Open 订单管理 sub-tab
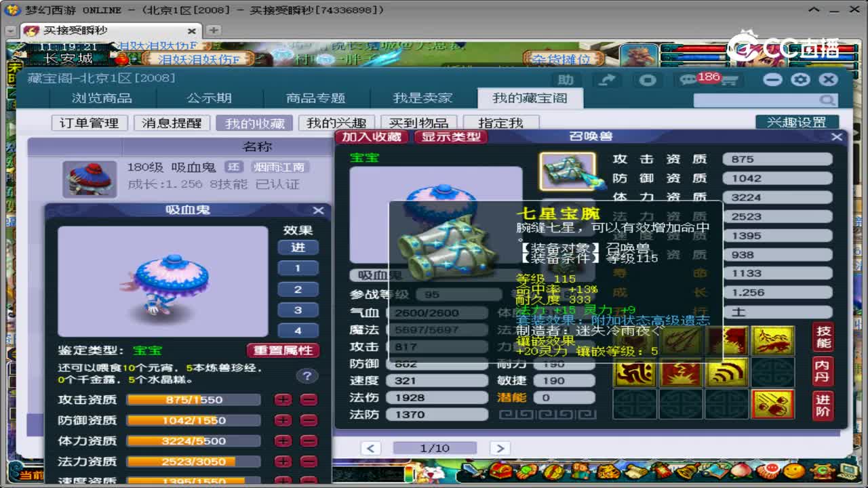 pos(89,123)
